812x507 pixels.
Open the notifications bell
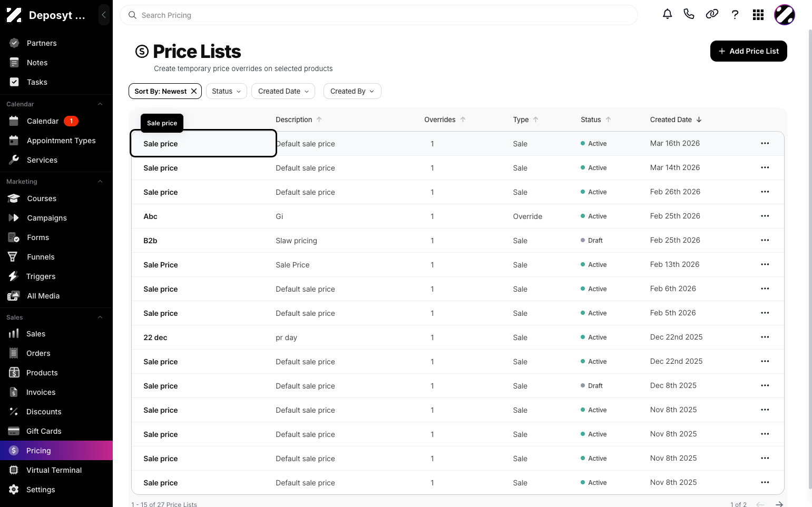[667, 15]
